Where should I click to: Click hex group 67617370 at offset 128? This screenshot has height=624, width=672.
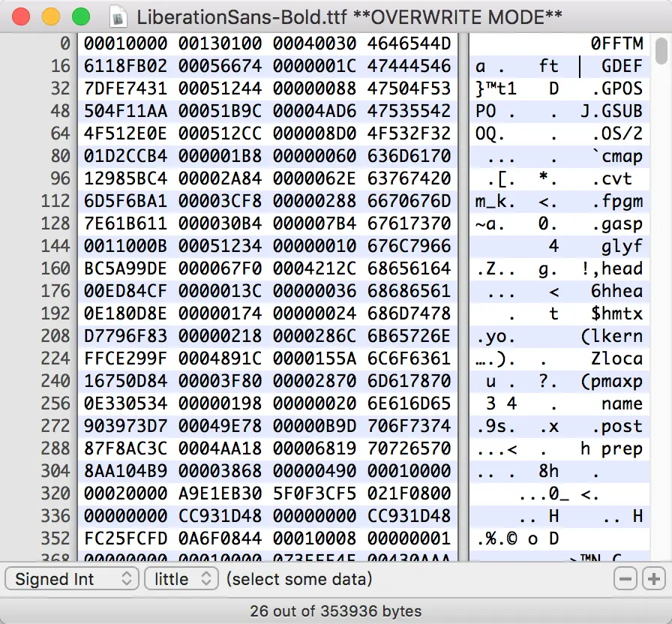pos(409,223)
